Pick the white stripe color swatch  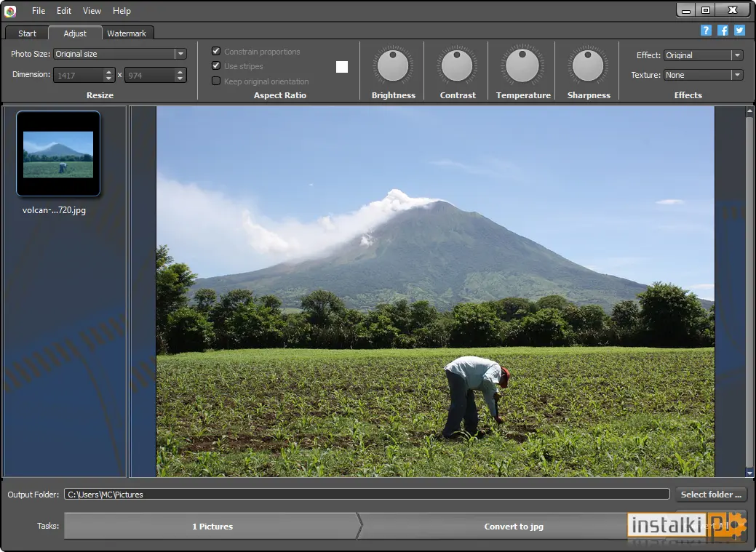click(x=342, y=66)
